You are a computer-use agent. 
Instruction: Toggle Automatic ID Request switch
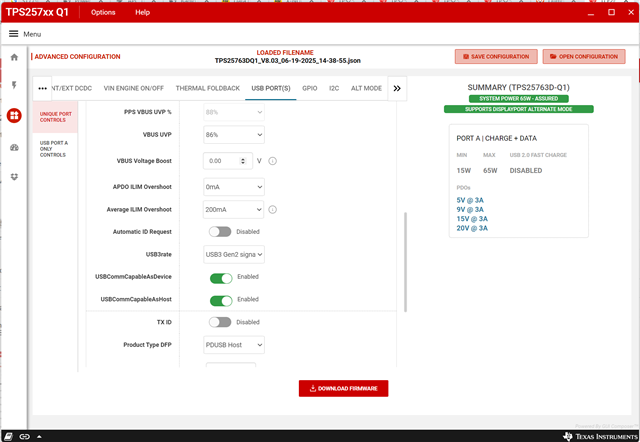point(220,232)
